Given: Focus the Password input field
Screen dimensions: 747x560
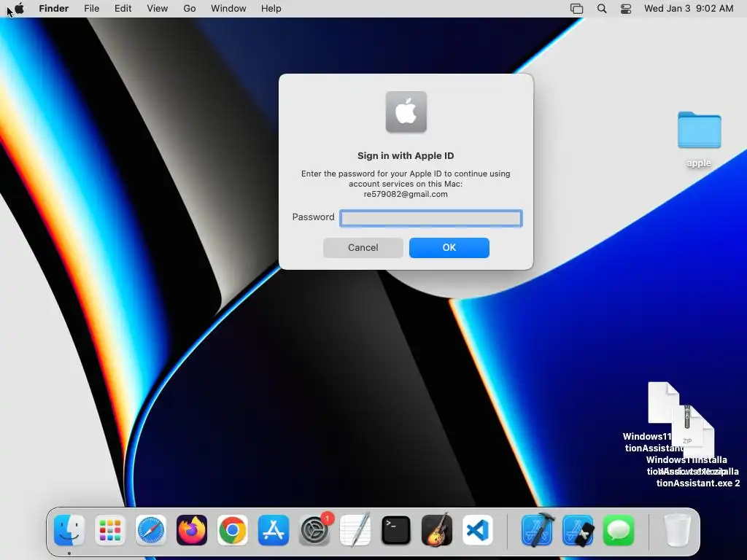Looking at the screenshot, I should (x=431, y=218).
